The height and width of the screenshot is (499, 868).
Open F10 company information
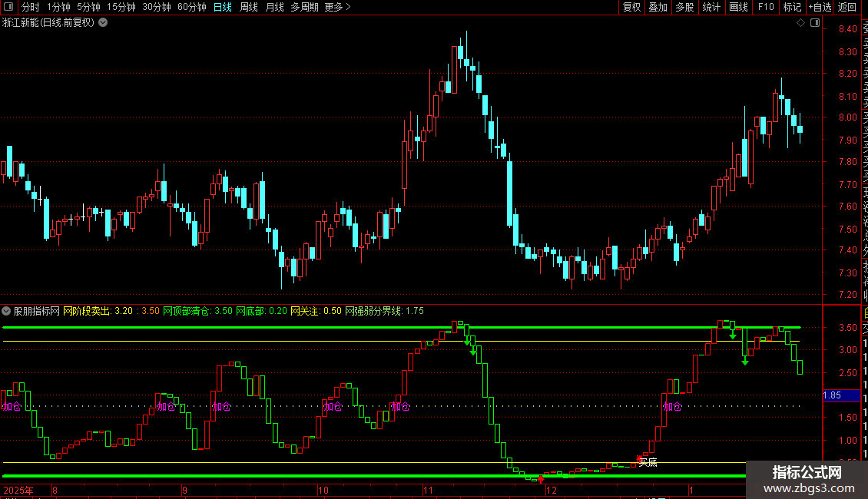tap(766, 7)
